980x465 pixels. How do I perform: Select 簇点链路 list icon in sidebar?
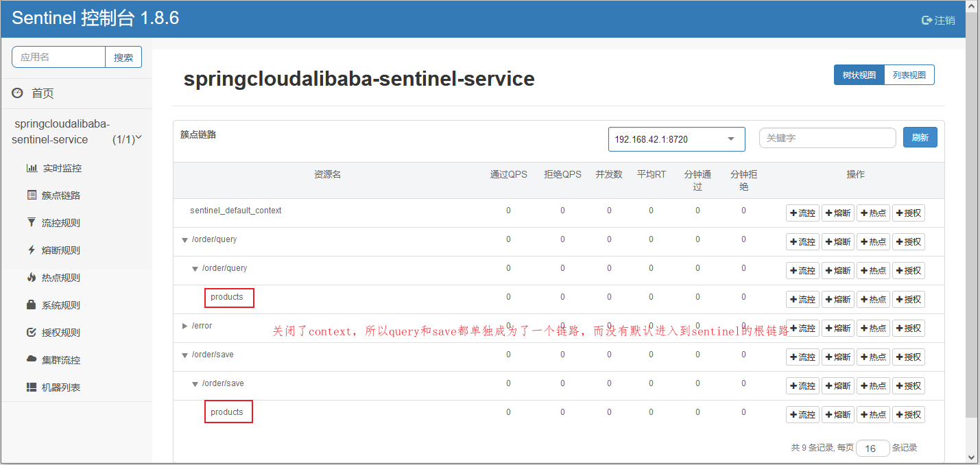pos(32,195)
